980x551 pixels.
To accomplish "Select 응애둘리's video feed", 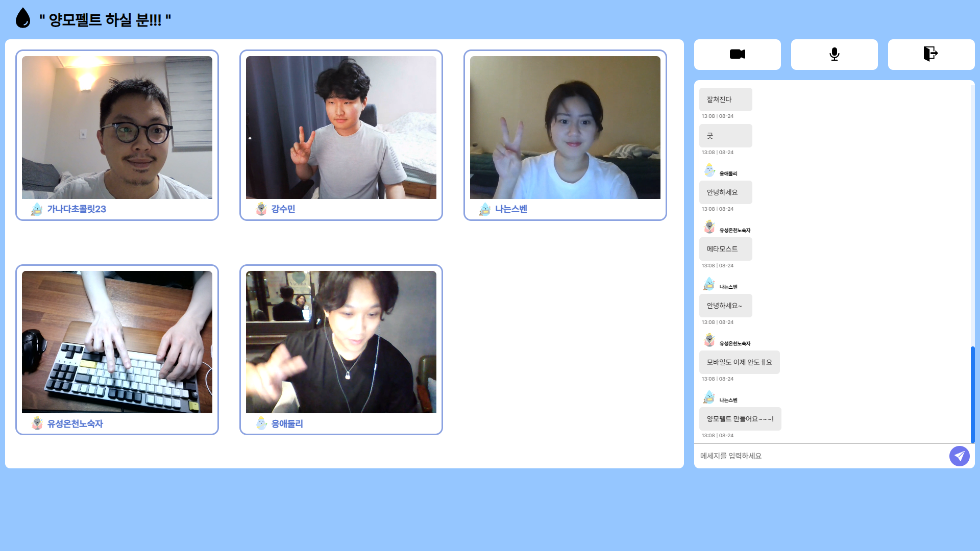I will (x=341, y=342).
